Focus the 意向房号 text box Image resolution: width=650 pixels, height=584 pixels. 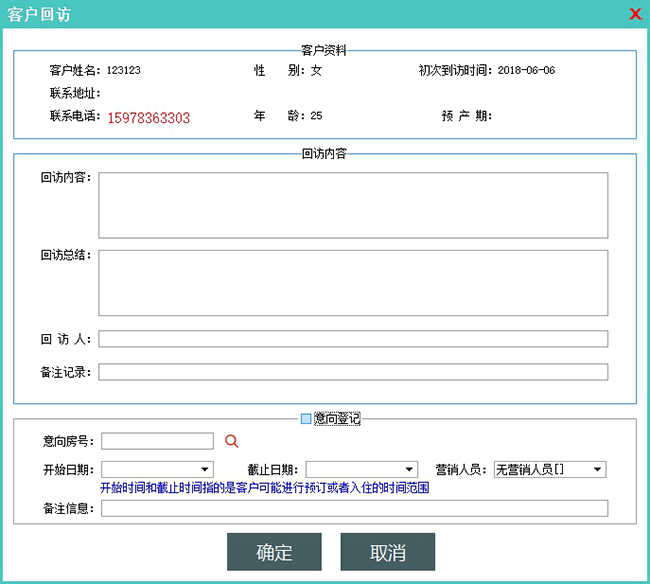coord(157,441)
